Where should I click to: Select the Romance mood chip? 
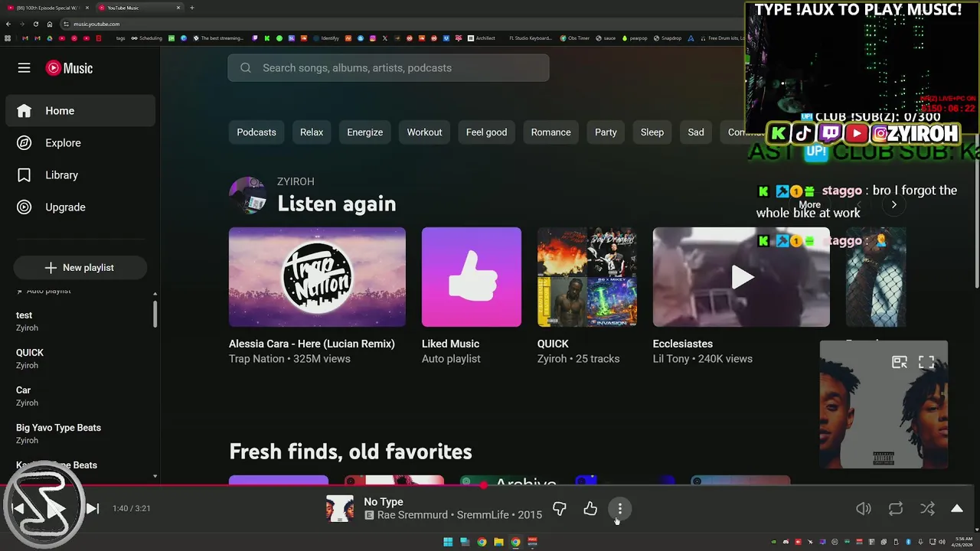tap(551, 132)
